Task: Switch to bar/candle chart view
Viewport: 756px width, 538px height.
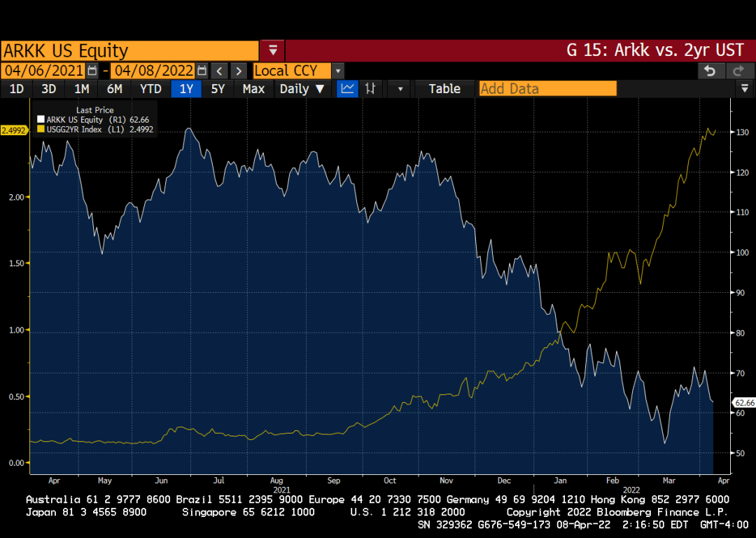Action: (370, 89)
